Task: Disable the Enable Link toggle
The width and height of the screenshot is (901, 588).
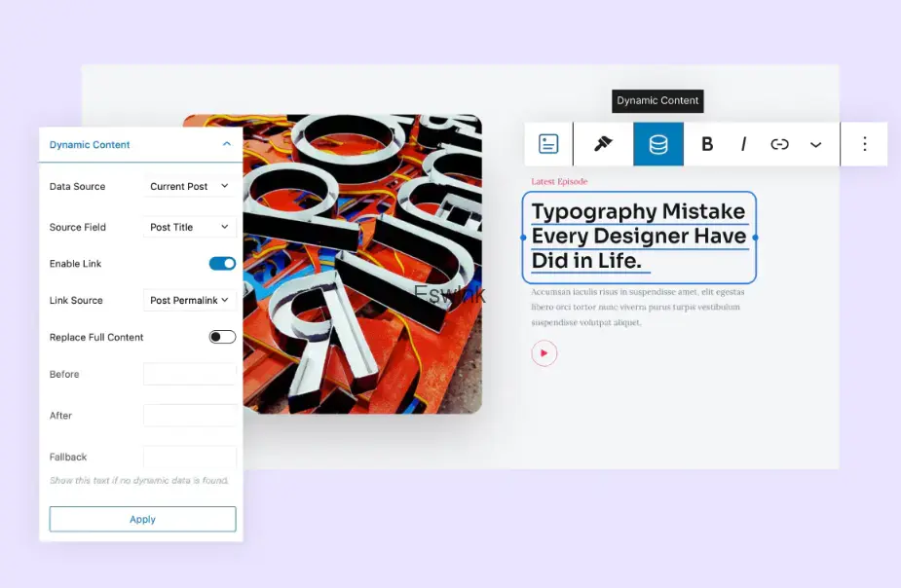Action: click(x=222, y=264)
